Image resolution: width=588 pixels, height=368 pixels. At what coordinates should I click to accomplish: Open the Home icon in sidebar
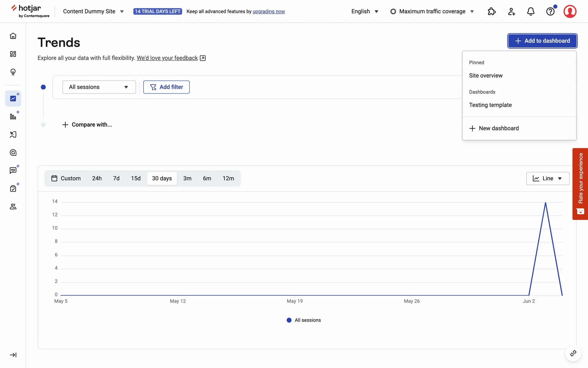click(x=13, y=36)
